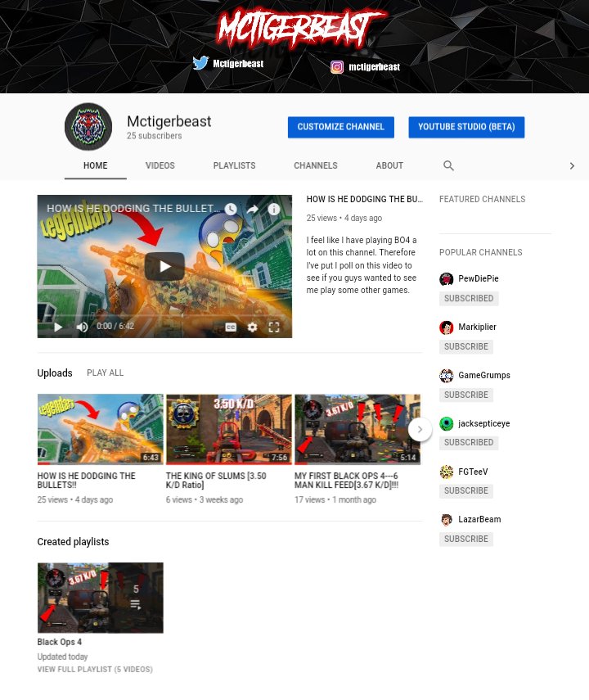Screen dimensions: 589x700
Task: Click jacksepticeye channel avatar
Action: (446, 423)
